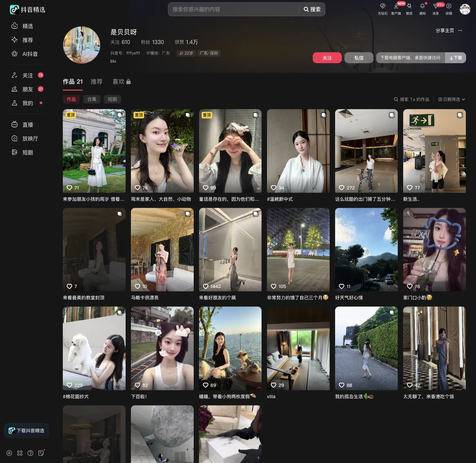
Task: Click the 精选 smiley icon in the sidebar
Action: [x=15, y=26]
